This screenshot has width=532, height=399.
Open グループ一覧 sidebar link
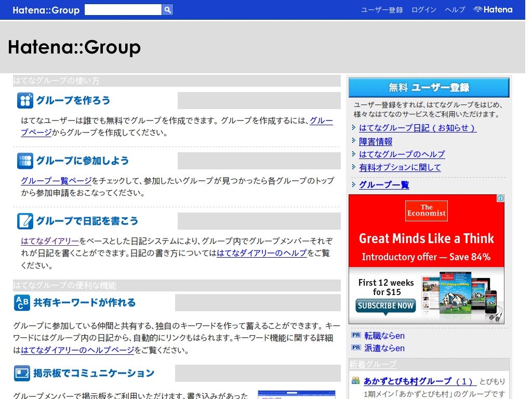click(384, 185)
